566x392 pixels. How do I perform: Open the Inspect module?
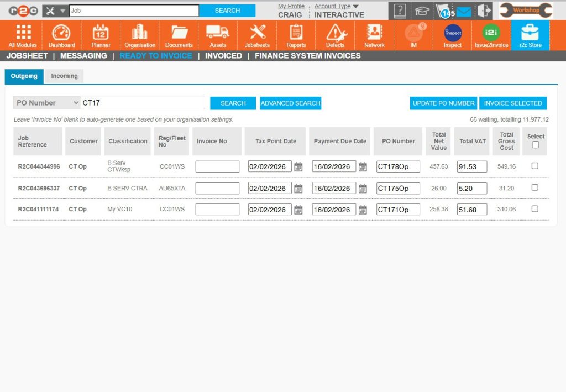(452, 35)
